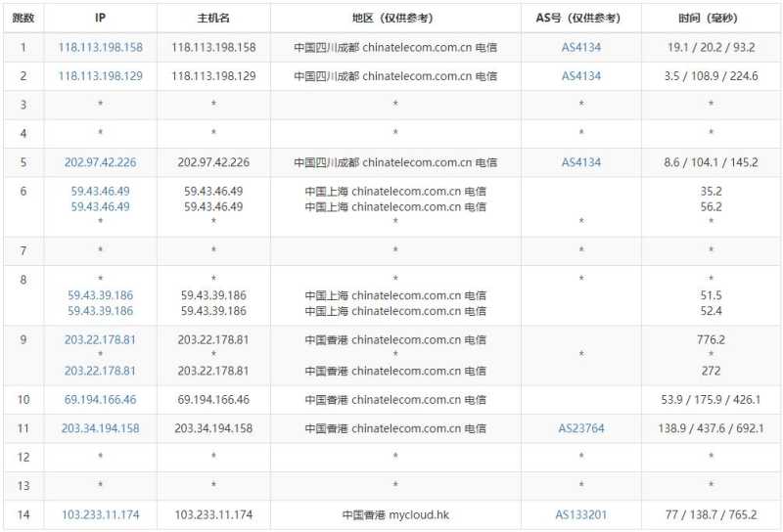Click the 776.2 time value
Screen dimensions: 783x532
click(712, 340)
